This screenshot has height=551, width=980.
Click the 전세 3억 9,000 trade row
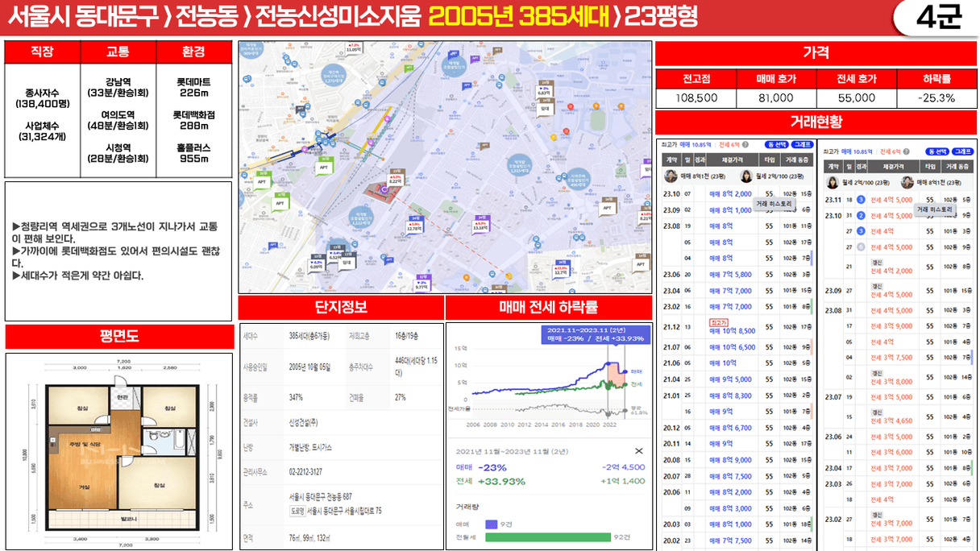pos(899,326)
